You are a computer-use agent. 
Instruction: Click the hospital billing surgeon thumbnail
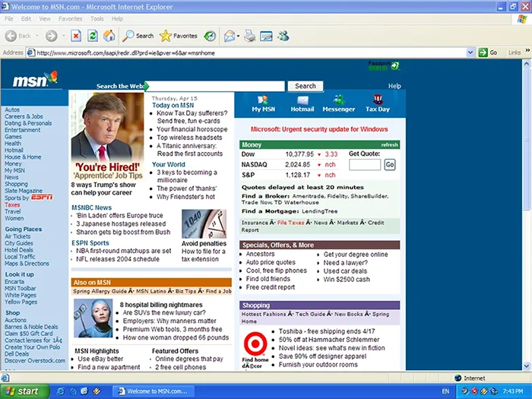coord(93,318)
